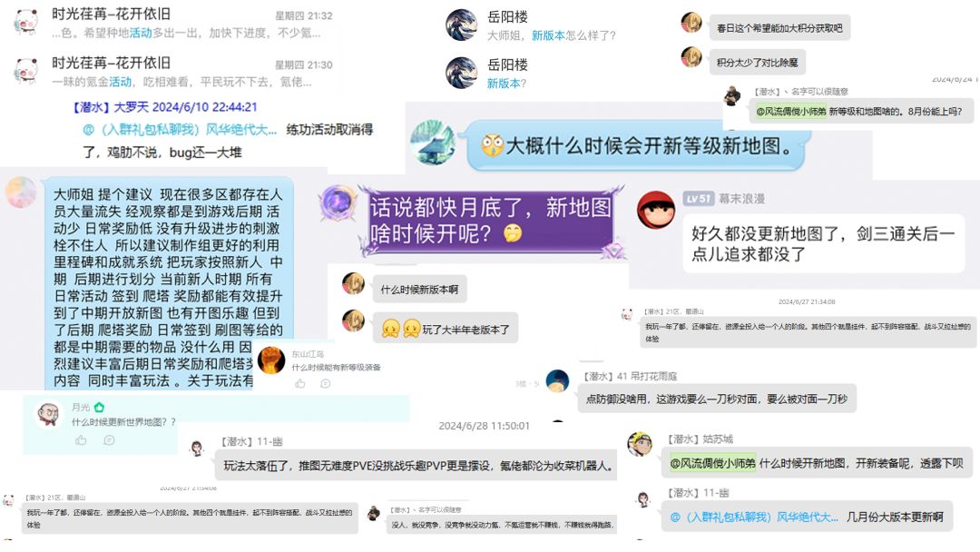Click blue bubble "大概什么时候会开新等级新地图"
The height and width of the screenshot is (552, 980).
pos(636,145)
